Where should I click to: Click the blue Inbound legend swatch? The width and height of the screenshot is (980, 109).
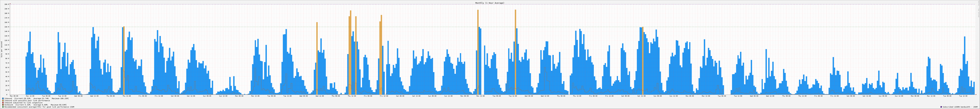pyautogui.click(x=3, y=98)
